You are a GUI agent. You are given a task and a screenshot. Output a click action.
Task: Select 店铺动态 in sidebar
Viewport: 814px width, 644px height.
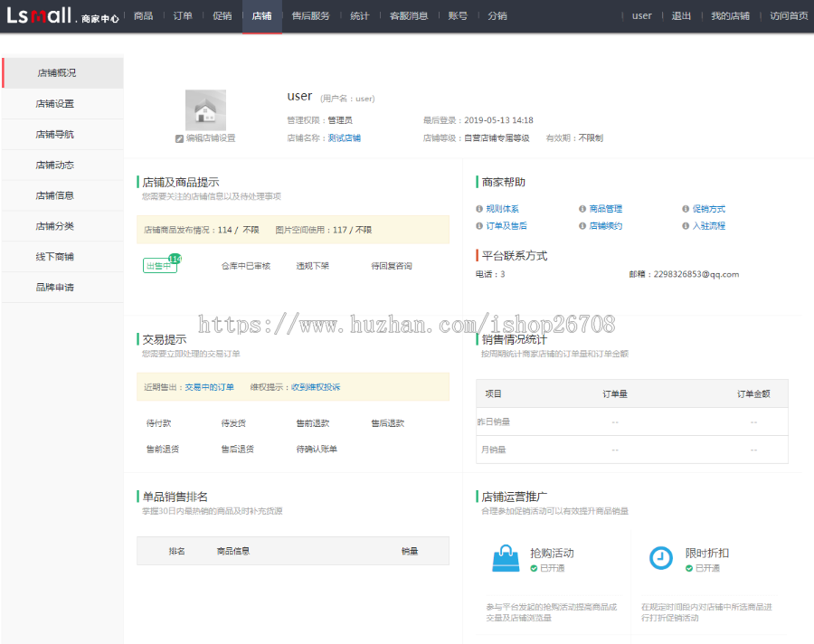(62, 166)
